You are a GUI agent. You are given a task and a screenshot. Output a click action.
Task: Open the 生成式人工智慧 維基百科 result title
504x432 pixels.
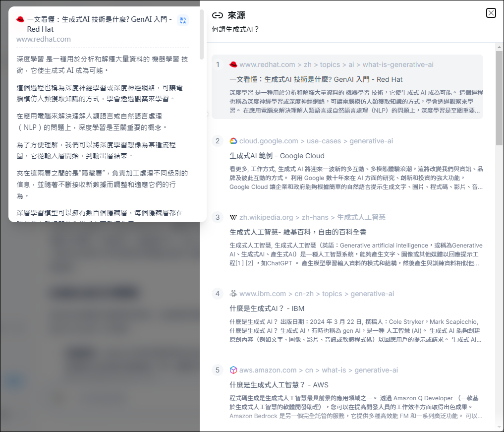(x=298, y=232)
